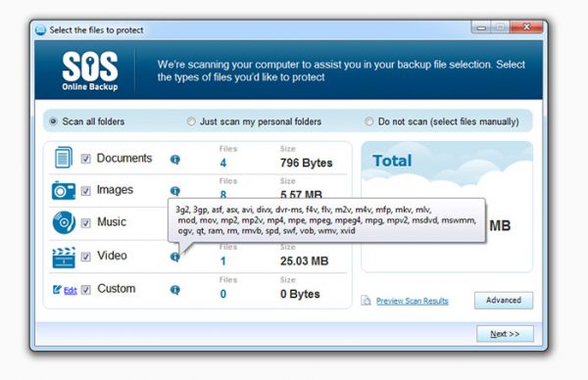Click the Edit pencil icon
588x380 pixels.
tap(57, 289)
